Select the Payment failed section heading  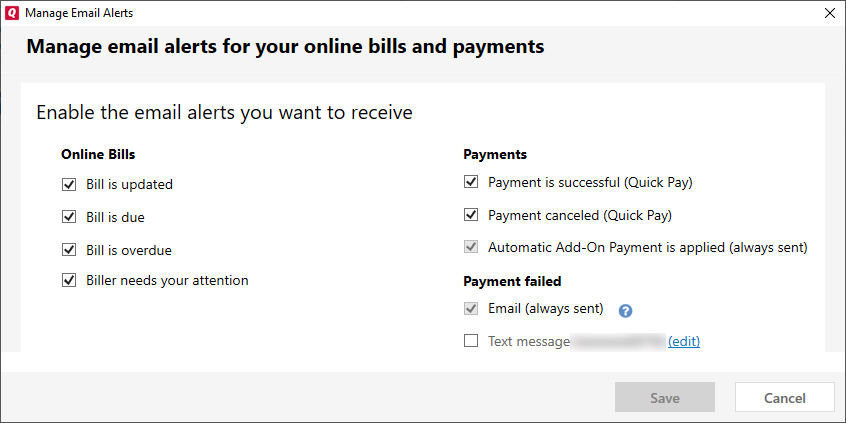coord(512,281)
